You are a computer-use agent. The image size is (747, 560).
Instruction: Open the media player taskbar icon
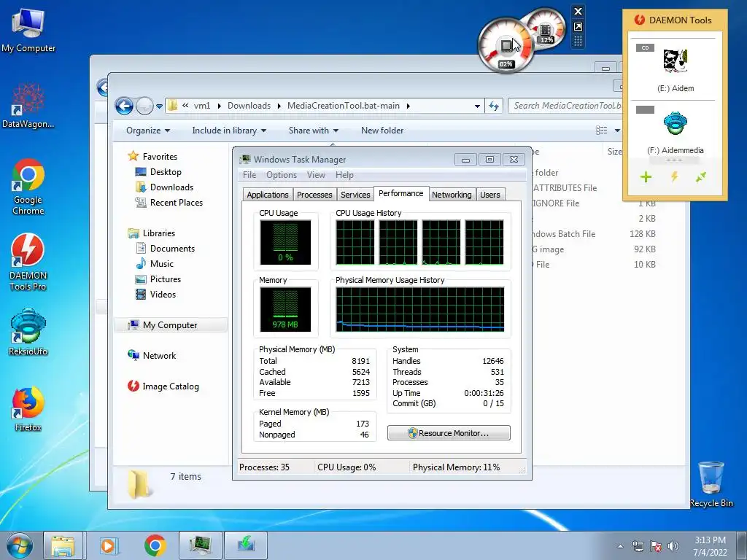pyautogui.click(x=109, y=545)
